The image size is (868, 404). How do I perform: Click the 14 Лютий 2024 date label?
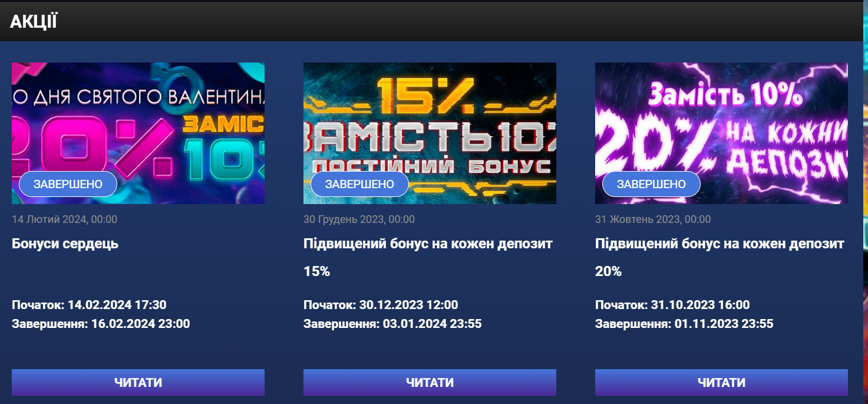pos(64,219)
